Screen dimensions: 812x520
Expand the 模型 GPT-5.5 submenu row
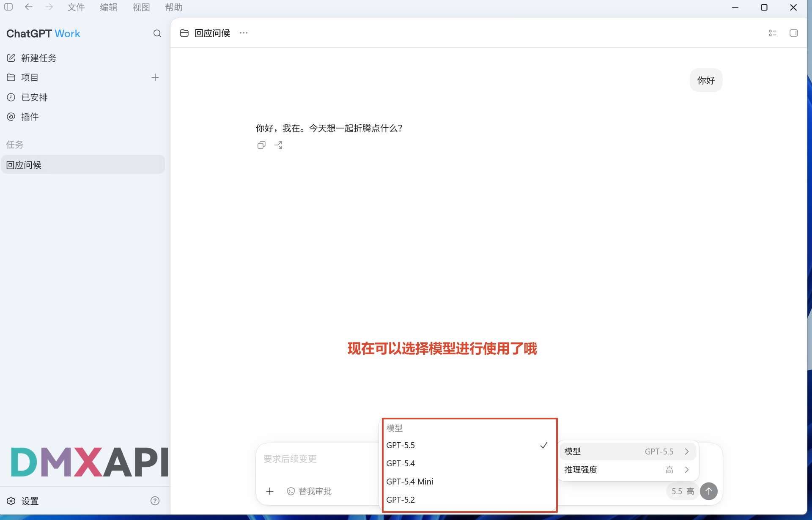(628, 452)
